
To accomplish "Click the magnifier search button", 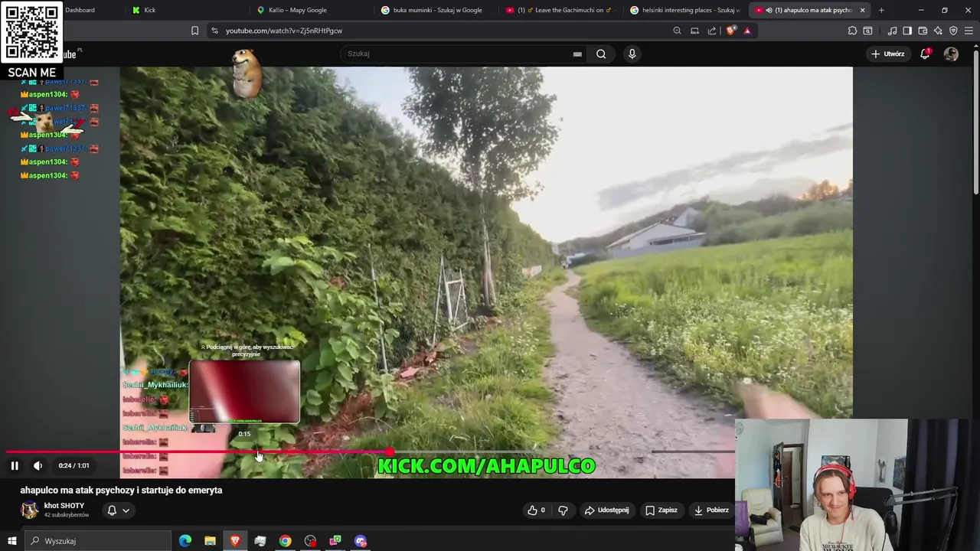I will 601,54.
